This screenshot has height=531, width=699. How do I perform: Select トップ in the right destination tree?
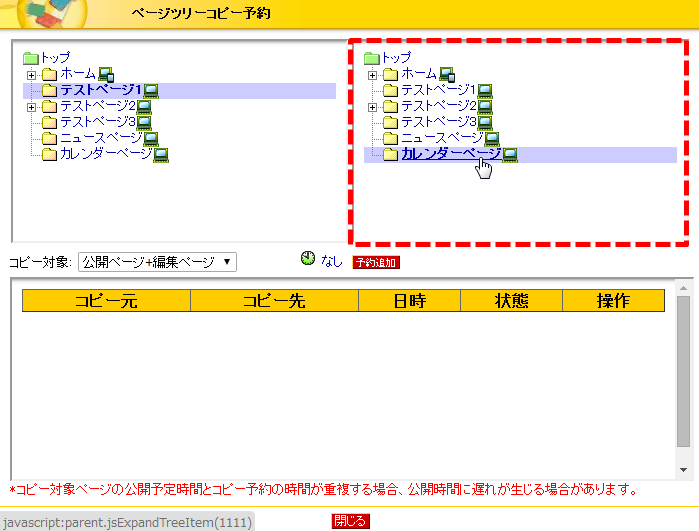click(x=397, y=58)
